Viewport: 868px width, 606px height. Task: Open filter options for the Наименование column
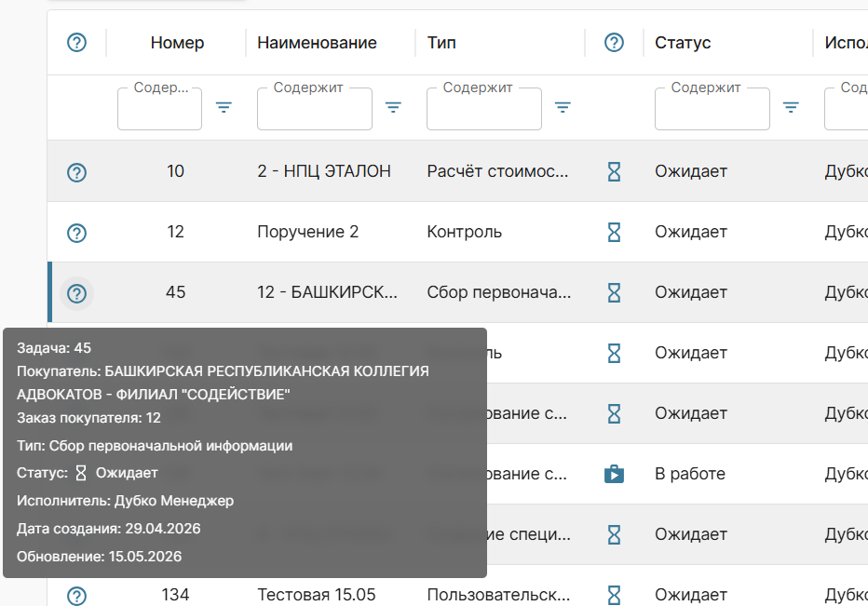pos(393,107)
